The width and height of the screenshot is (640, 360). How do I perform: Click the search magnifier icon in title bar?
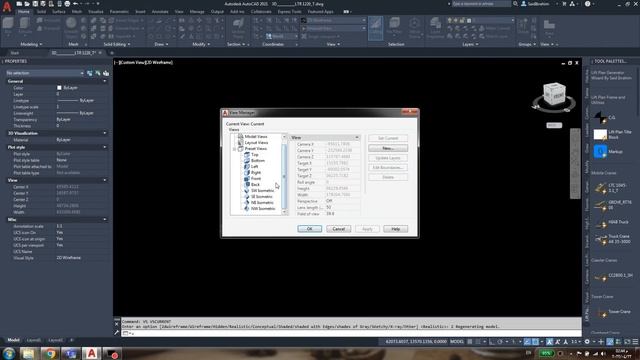click(x=516, y=4)
